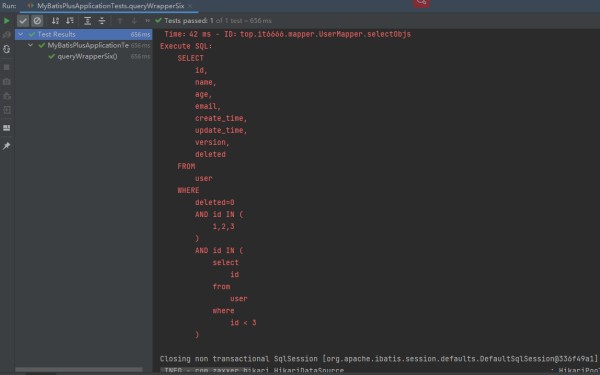Sort tests alphabetically icon
This screenshot has height=375, width=600.
[x=55, y=21]
